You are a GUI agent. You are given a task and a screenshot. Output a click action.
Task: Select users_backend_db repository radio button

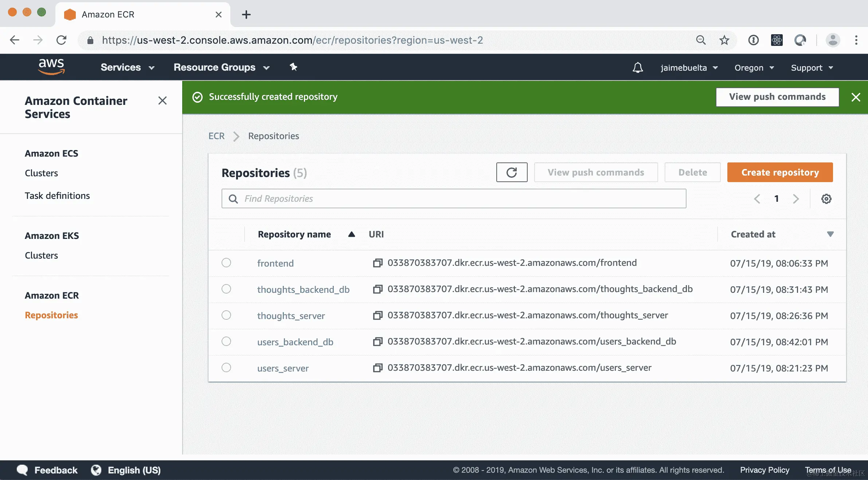pyautogui.click(x=226, y=341)
